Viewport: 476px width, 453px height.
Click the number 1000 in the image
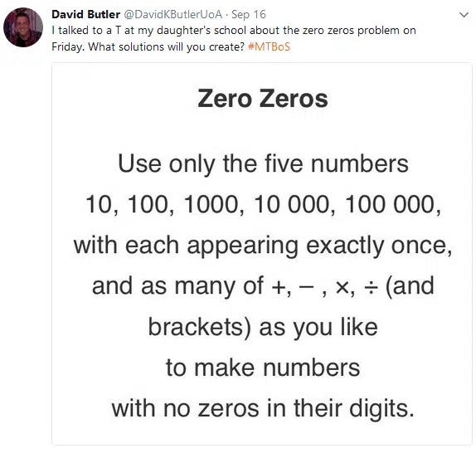tap(211, 204)
